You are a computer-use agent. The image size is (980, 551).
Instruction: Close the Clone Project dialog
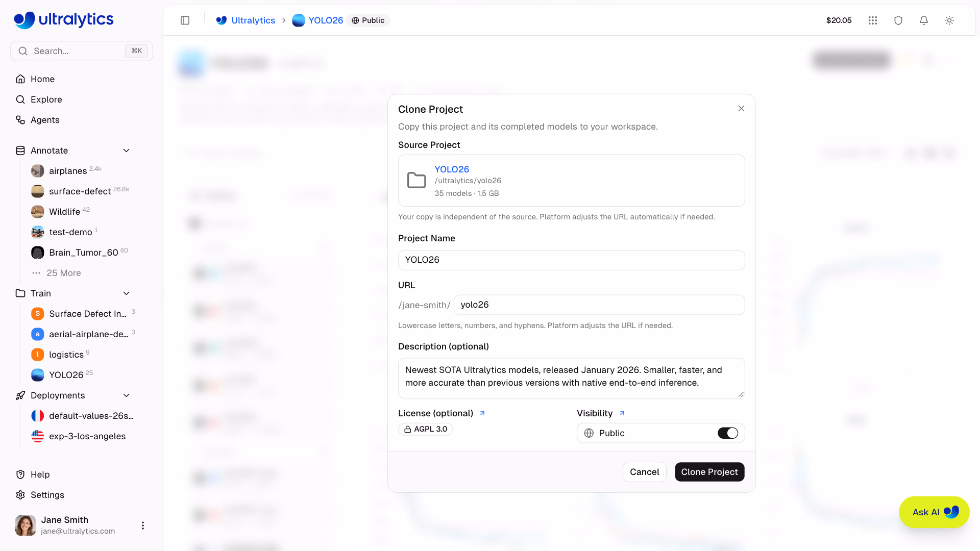pos(741,109)
